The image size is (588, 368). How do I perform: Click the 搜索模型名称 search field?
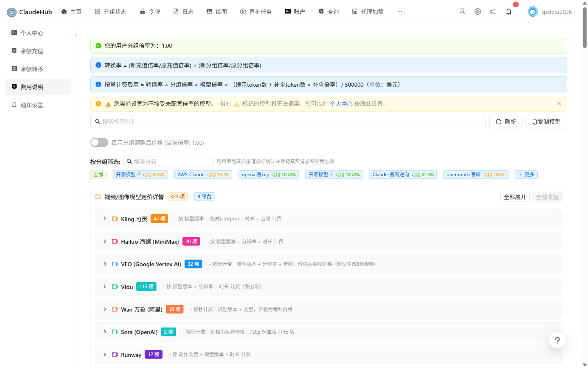(288, 121)
